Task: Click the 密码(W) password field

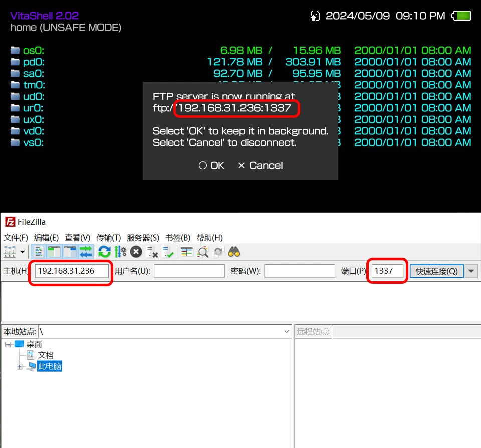Action: pos(300,271)
